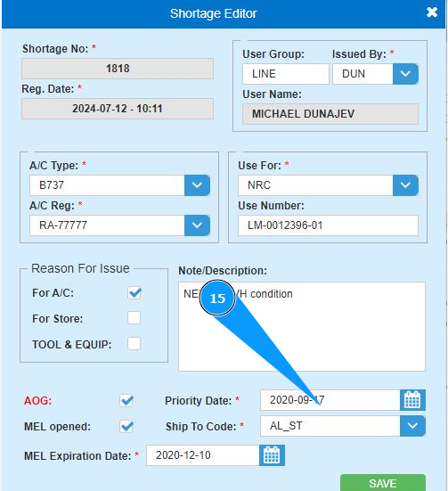Click the red AOG label

(x=38, y=400)
